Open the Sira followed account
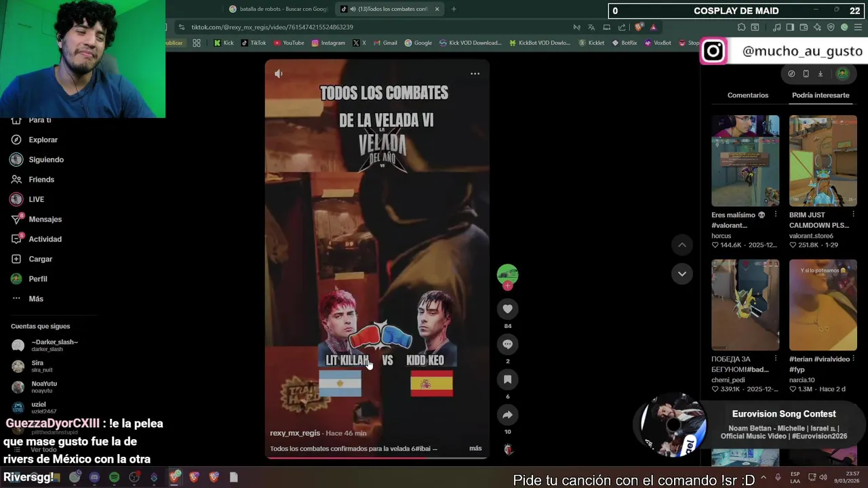 (32, 366)
